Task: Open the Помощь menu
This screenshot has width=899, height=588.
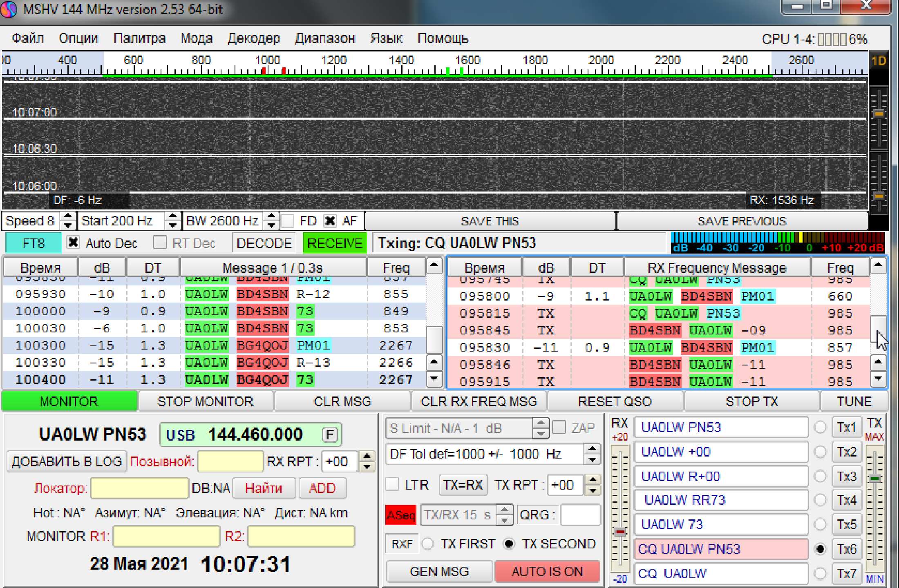Action: [443, 38]
